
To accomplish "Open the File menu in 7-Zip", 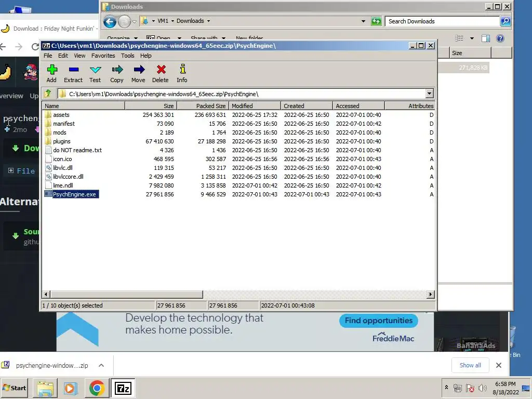I will pyautogui.click(x=48, y=56).
